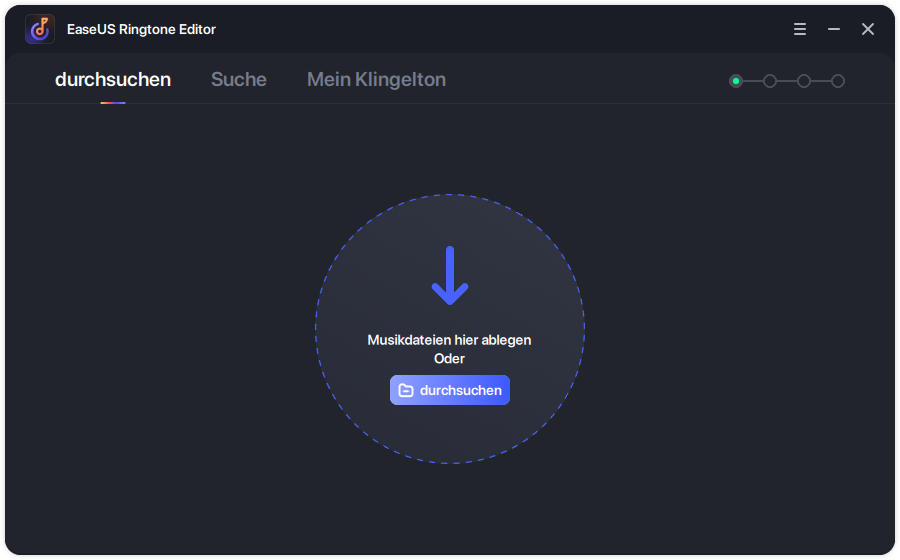Image resolution: width=900 pixels, height=560 pixels.
Task: Minimize the Ringtone Editor window
Action: (834, 29)
